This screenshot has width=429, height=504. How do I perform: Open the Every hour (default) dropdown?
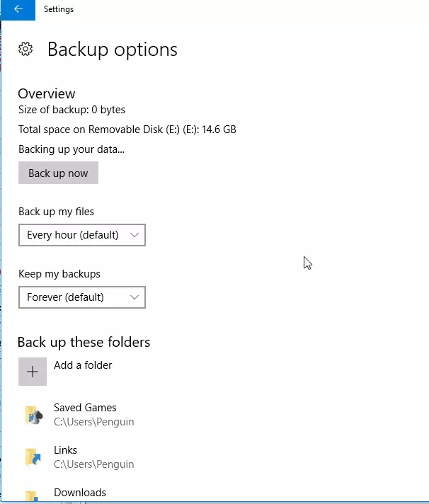[x=82, y=235]
